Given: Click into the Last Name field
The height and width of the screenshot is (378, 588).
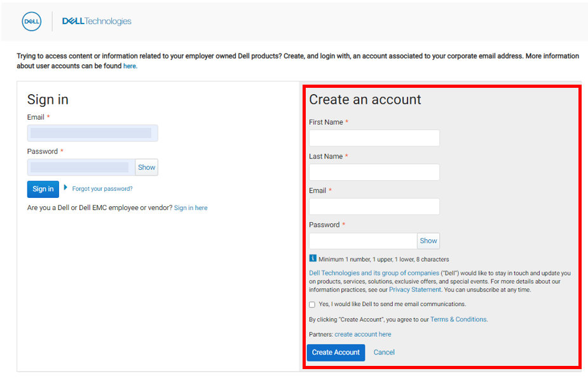Looking at the screenshot, I should (x=374, y=172).
